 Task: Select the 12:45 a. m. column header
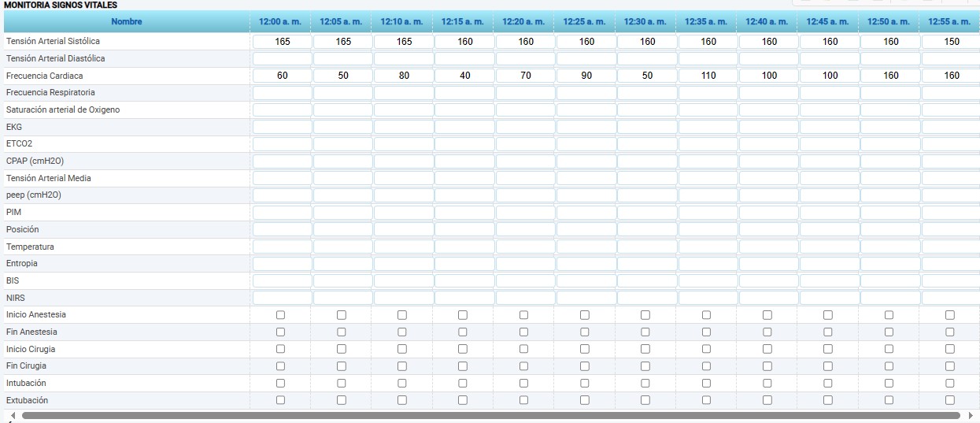[828, 21]
